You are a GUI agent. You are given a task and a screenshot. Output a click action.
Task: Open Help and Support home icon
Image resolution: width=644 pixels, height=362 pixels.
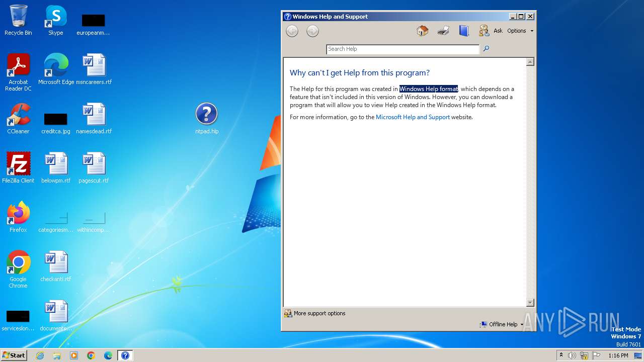[423, 31]
